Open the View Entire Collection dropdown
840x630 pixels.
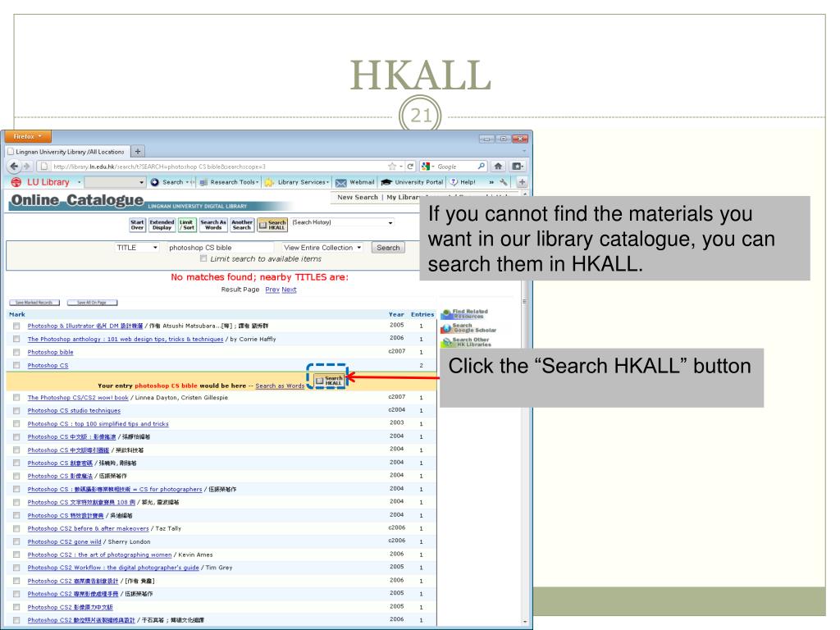coord(322,248)
